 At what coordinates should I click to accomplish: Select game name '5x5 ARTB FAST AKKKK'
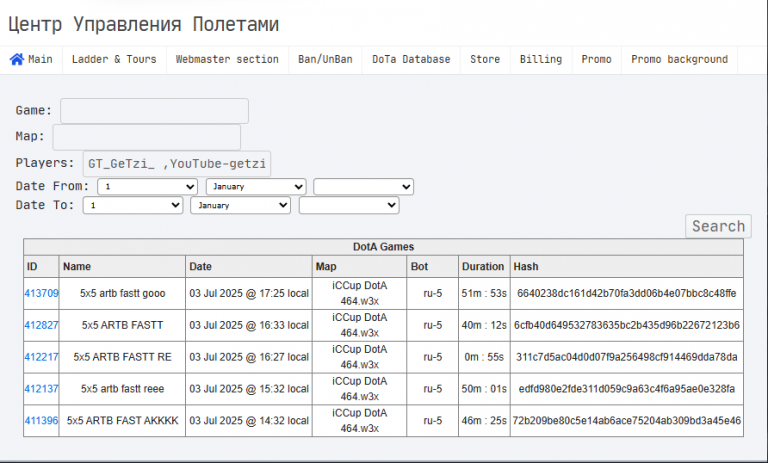tap(122, 421)
